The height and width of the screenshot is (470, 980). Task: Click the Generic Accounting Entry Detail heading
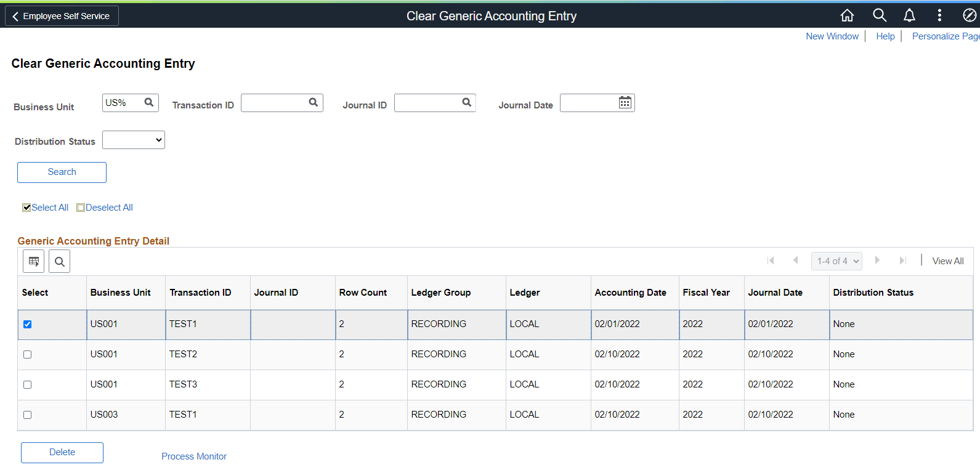(x=94, y=241)
